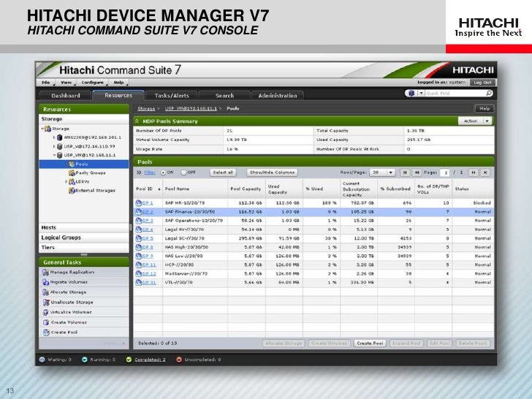Image resolution: width=532 pixels, height=399 pixels.
Task: Click the Parity Groups tree icon
Action: pyautogui.click(x=72, y=172)
